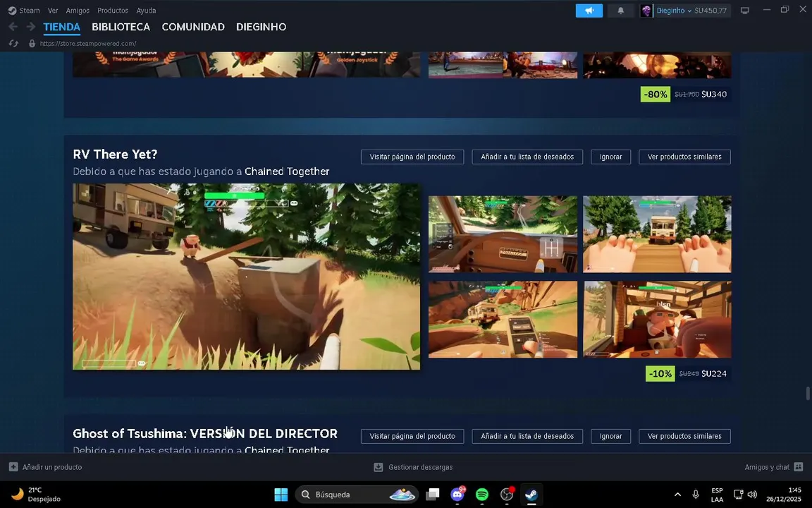
Task: Switch to Big Picture mode icon
Action: point(744,11)
